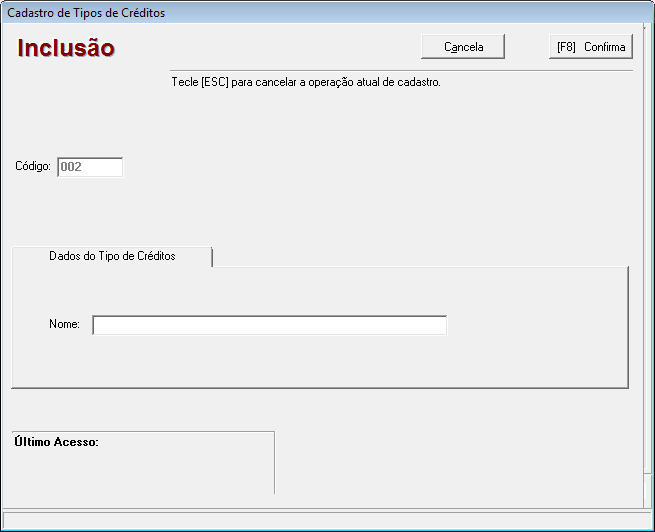
Task: Focus the Código field showing 002
Action: click(90, 167)
